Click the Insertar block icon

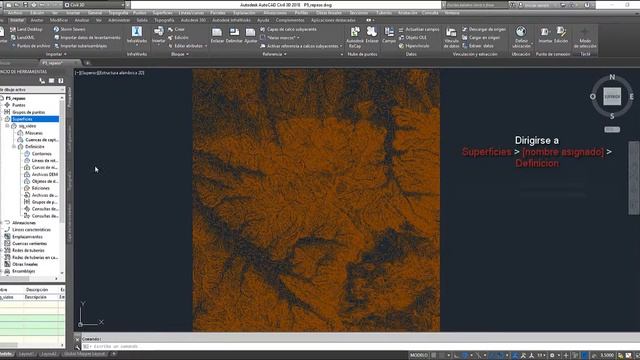pyautogui.click(x=158, y=31)
